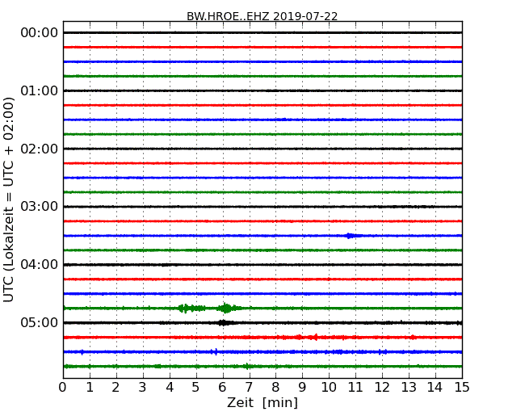Click the green wave packet near minute 4.5
Image resolution: width=525 pixels, height=420 pixels.
pyautogui.click(x=191, y=308)
